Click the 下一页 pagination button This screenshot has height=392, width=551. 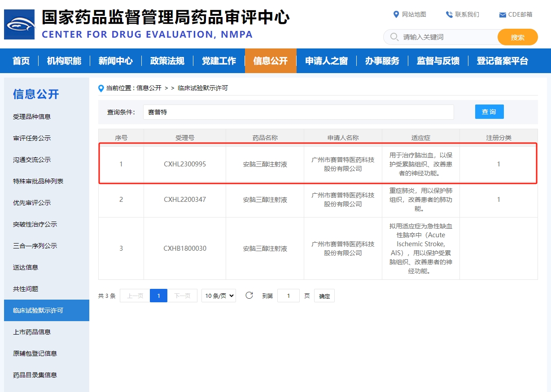pos(182,296)
